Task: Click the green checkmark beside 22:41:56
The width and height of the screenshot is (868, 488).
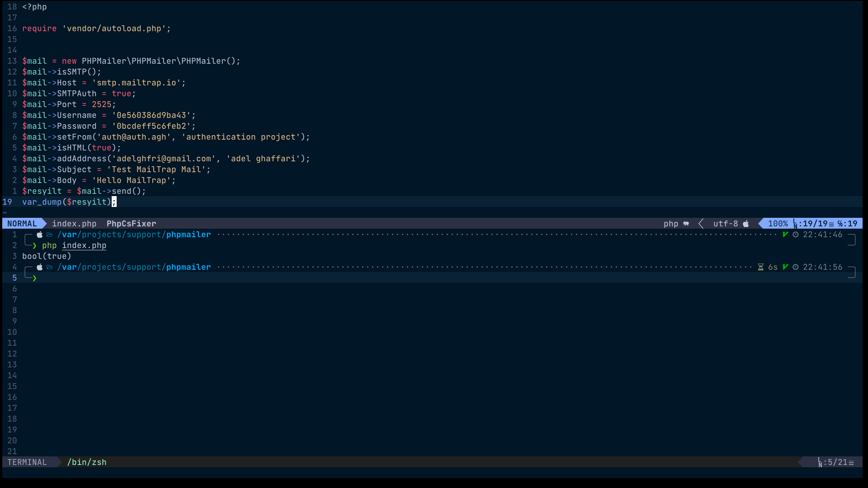Action: (785, 267)
